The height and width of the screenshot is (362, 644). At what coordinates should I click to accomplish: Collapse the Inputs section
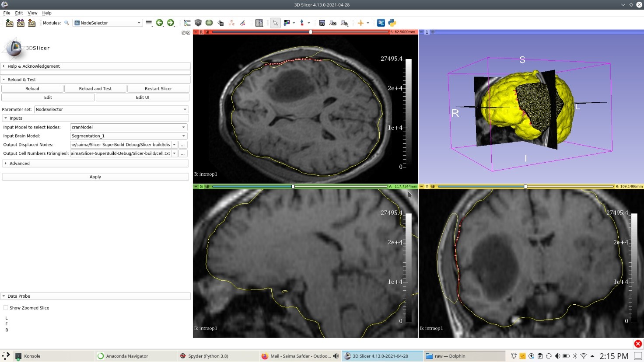click(95, 118)
